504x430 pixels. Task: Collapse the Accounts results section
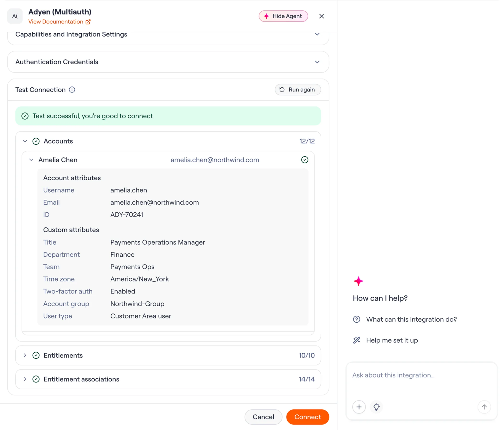coord(25,141)
